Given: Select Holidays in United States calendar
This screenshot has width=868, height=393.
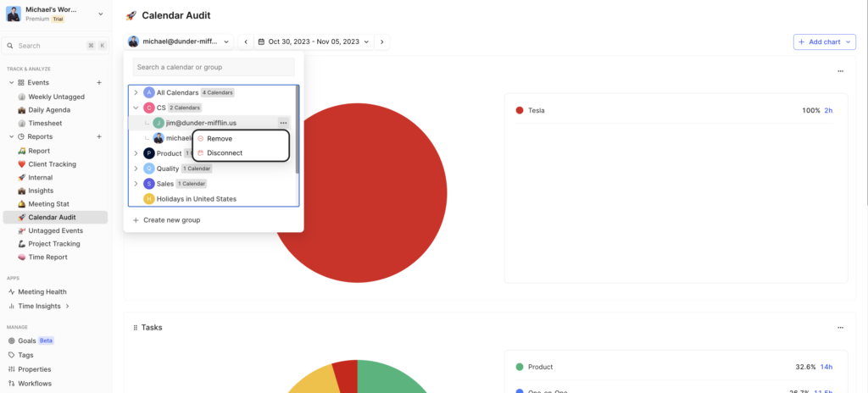Looking at the screenshot, I should tap(196, 199).
